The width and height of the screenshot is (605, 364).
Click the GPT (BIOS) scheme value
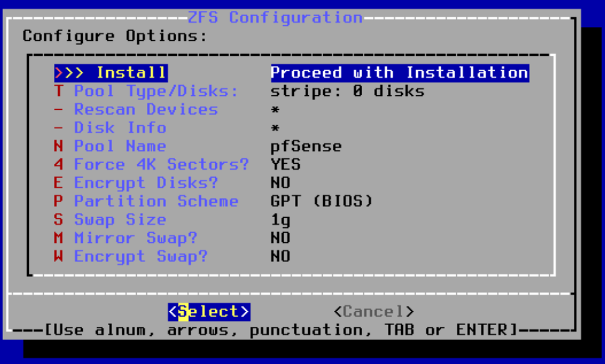pos(321,201)
